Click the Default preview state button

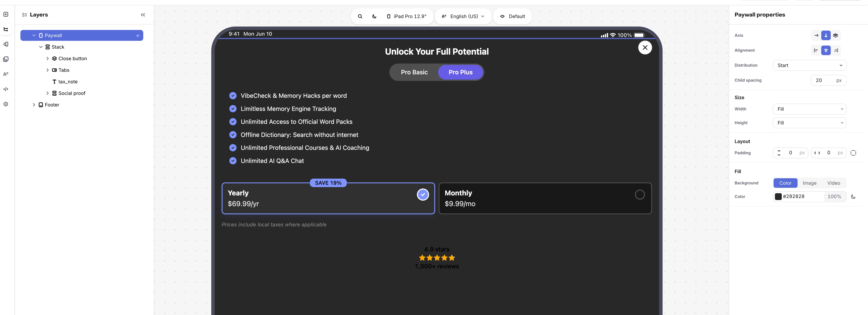pos(512,16)
